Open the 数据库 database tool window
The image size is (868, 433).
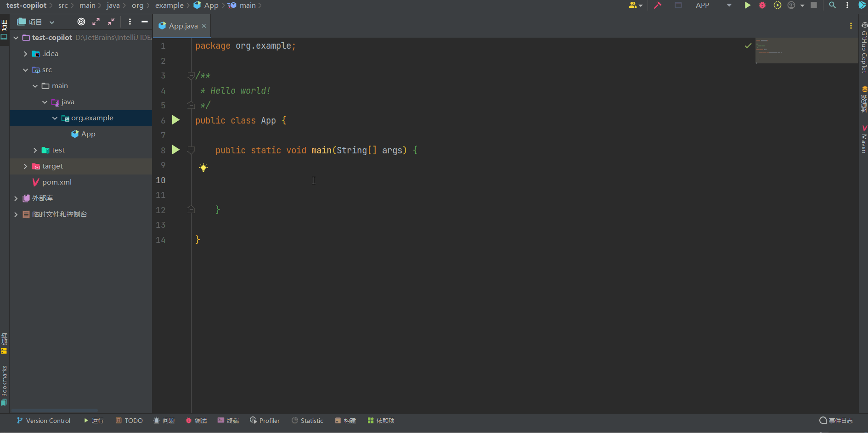click(864, 99)
